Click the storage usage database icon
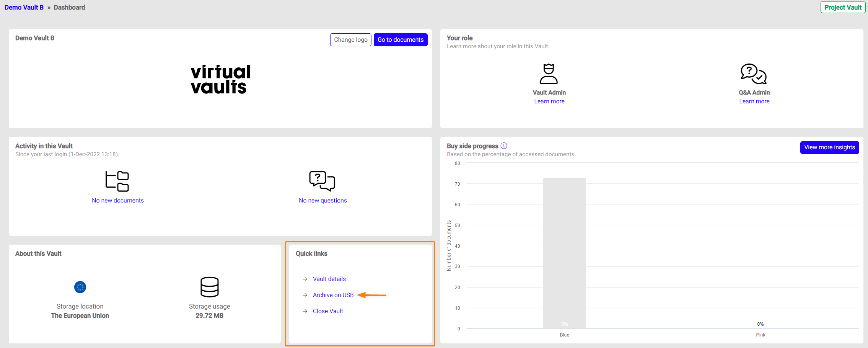Viewport: 868px width, 348px height. pos(209,287)
